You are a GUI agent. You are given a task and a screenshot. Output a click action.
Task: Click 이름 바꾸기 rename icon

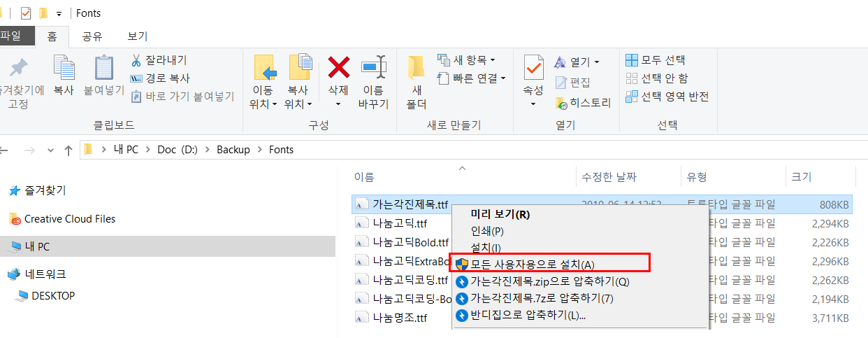point(373,68)
